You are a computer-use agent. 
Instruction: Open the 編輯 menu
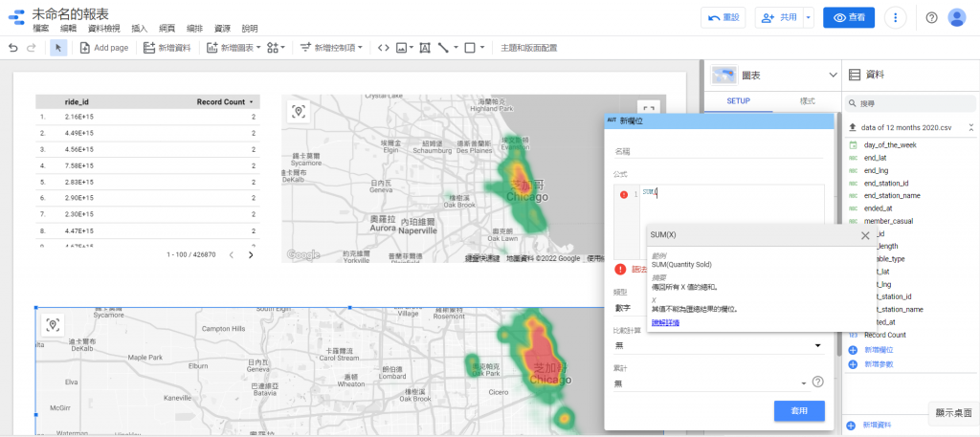coord(69,29)
